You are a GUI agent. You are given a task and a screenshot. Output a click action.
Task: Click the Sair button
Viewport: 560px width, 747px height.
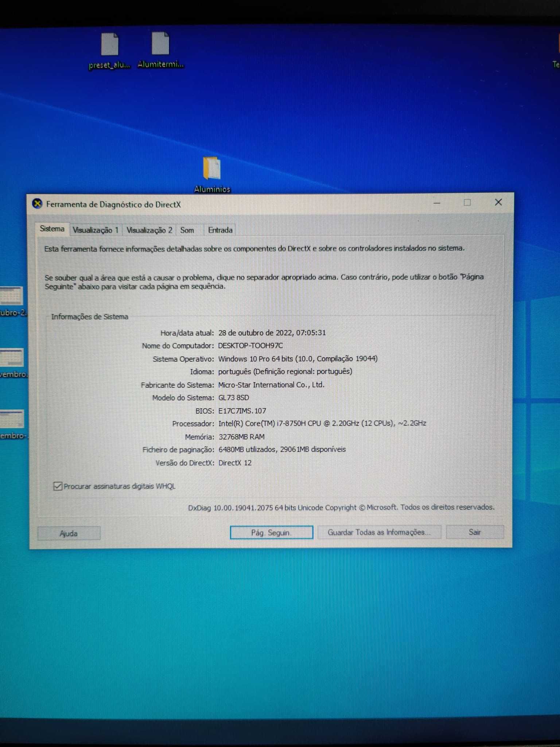pyautogui.click(x=475, y=532)
